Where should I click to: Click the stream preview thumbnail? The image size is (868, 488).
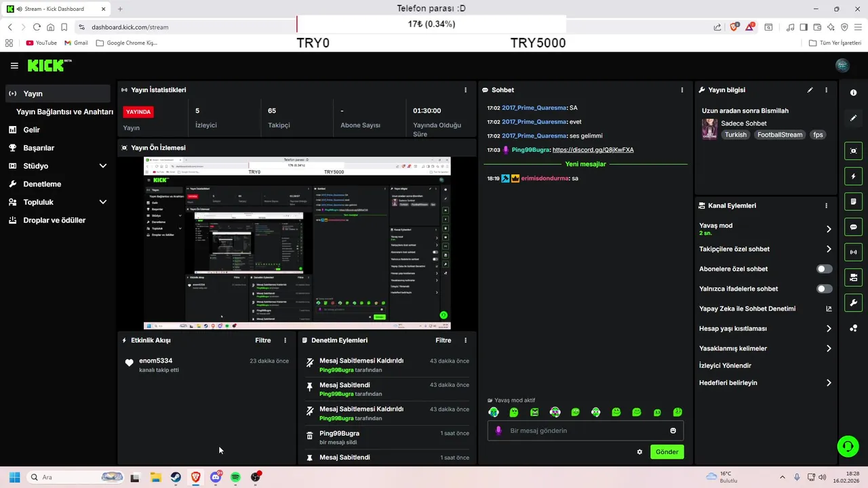pyautogui.click(x=297, y=243)
